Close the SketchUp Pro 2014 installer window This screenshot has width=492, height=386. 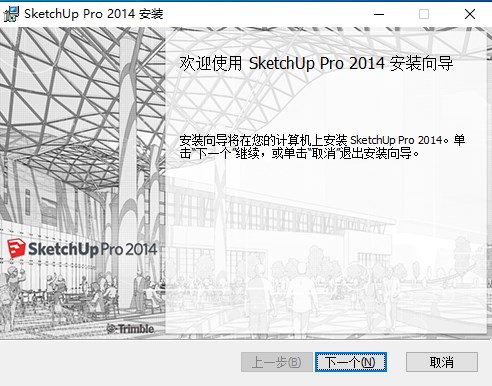click(x=470, y=14)
